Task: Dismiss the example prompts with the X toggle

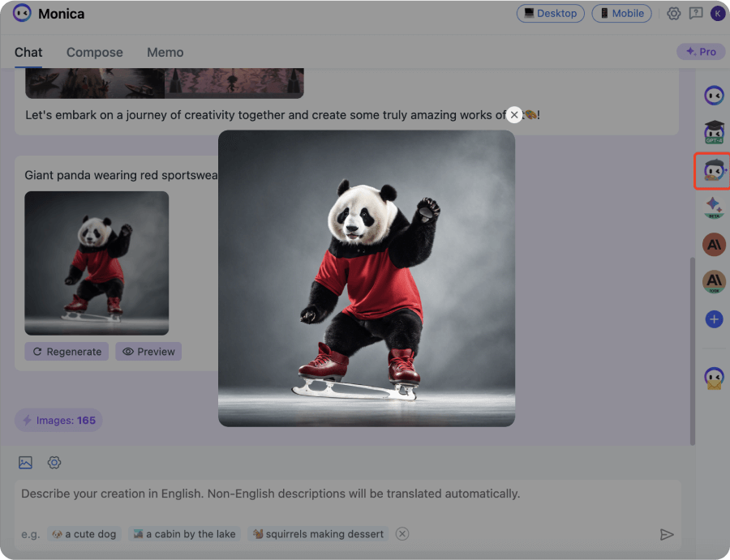Action: tap(402, 533)
